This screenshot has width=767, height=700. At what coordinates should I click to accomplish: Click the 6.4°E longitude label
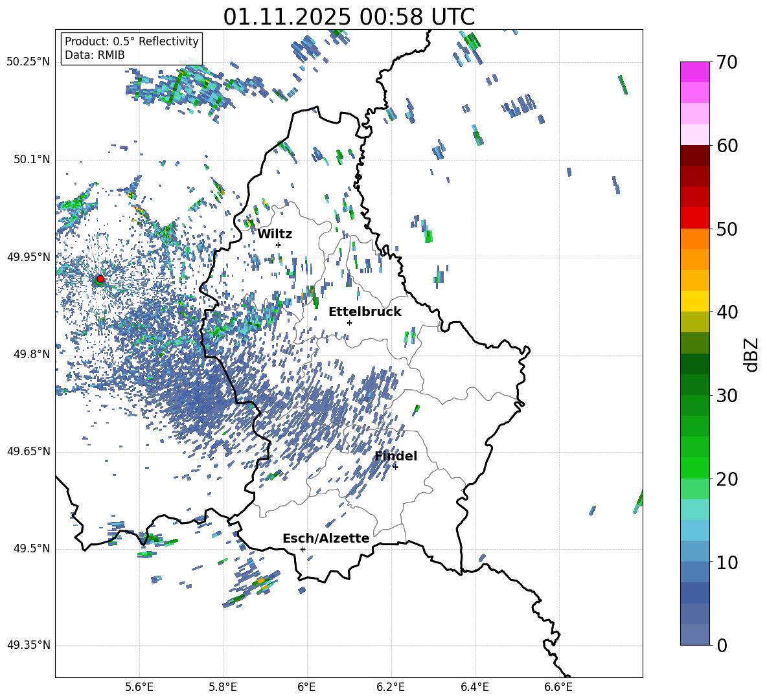[474, 687]
